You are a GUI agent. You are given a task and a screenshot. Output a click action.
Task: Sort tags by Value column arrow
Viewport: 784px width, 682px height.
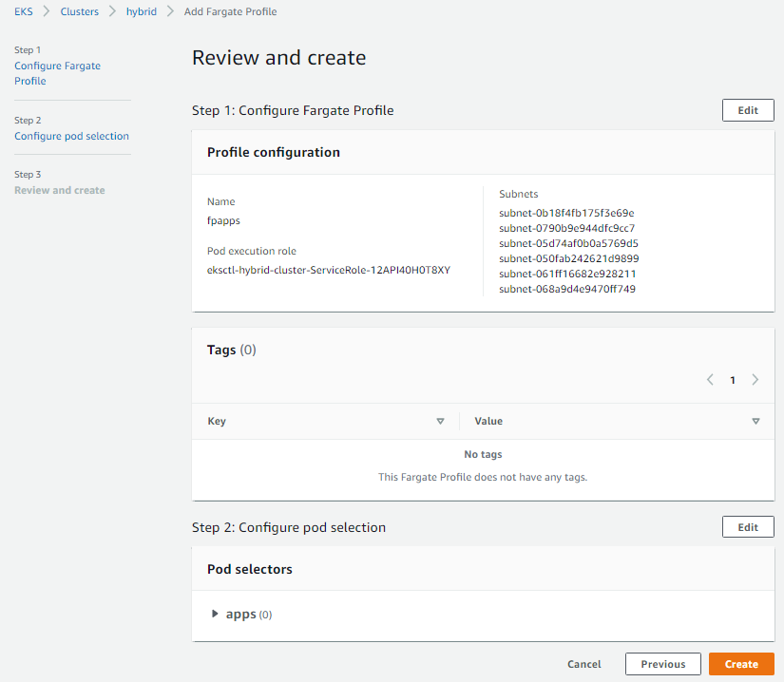click(x=755, y=421)
